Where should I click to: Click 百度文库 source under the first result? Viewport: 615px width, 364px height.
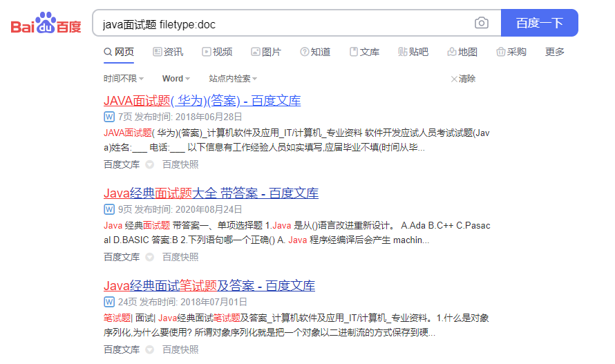[x=122, y=165]
